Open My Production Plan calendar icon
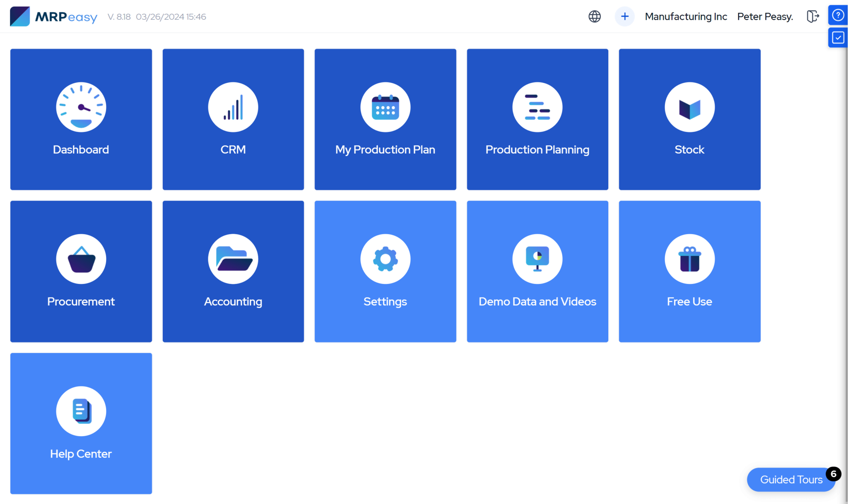 pyautogui.click(x=385, y=107)
